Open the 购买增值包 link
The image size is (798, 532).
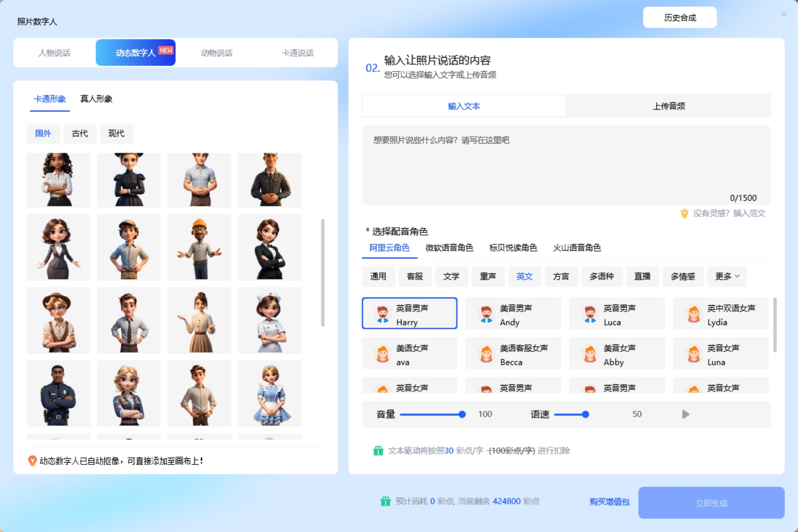pos(609,502)
